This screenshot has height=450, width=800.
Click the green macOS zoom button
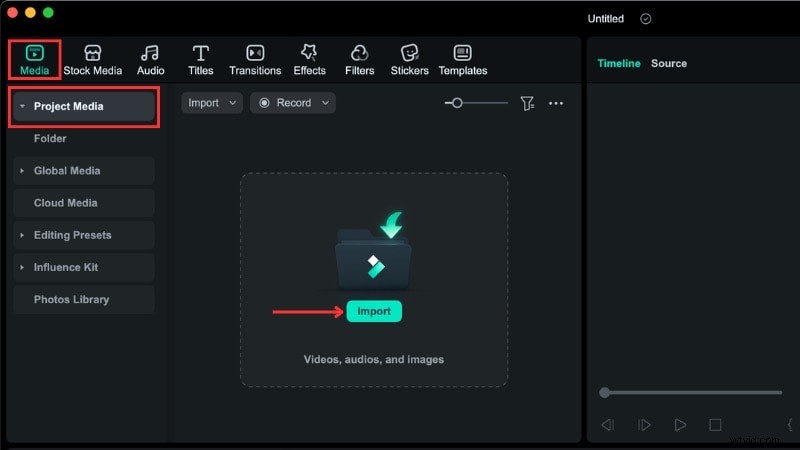48,12
